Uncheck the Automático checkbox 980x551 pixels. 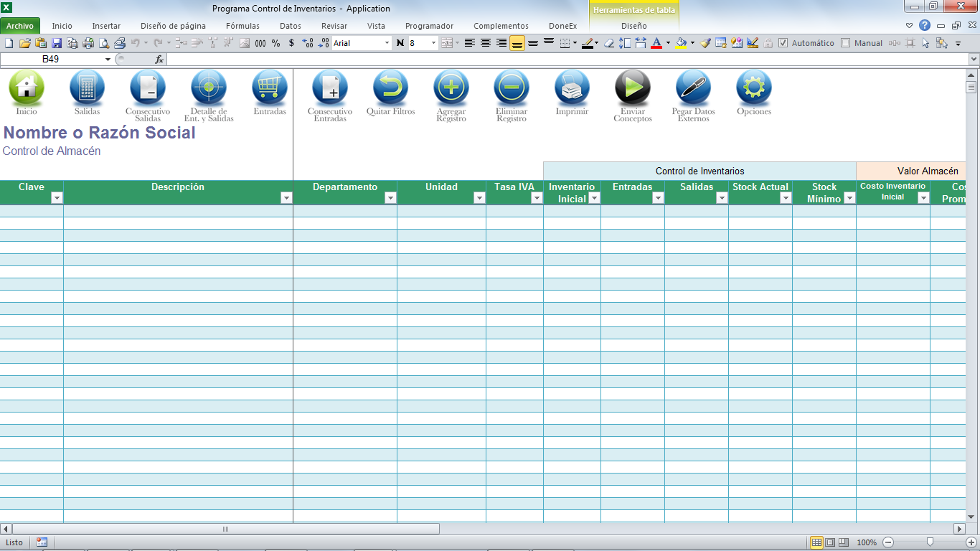783,43
